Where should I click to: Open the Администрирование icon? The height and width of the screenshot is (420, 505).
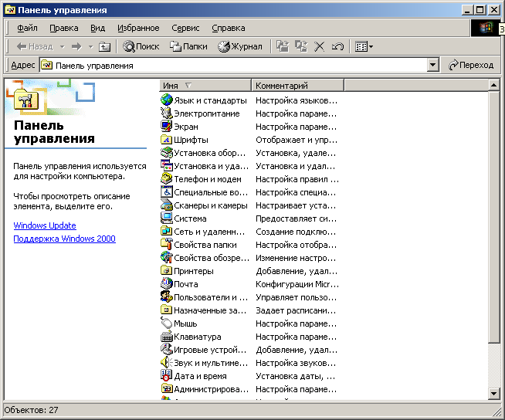point(167,389)
